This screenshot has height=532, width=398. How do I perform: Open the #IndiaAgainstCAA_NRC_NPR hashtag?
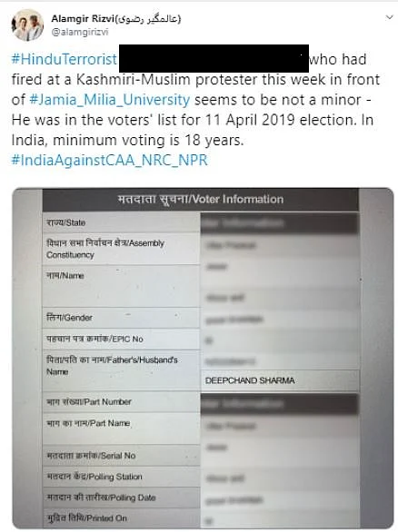109,160
